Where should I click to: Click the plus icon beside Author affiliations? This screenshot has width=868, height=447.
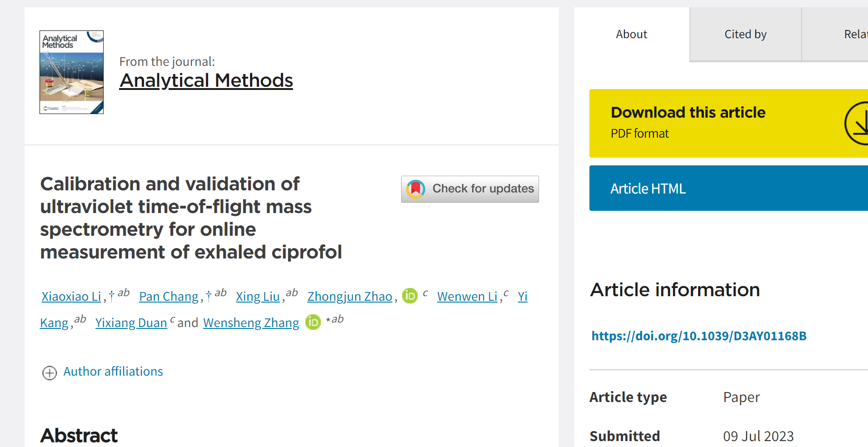50,373
